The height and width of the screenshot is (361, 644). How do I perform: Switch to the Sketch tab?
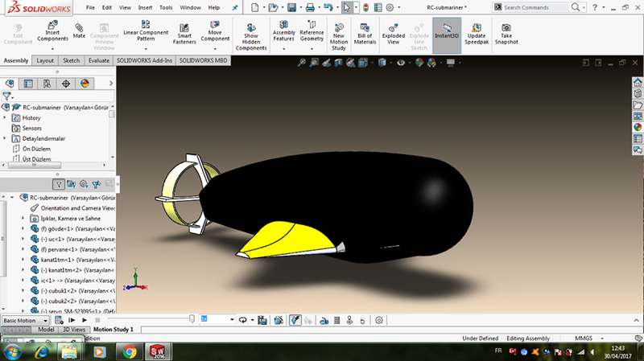[72, 60]
